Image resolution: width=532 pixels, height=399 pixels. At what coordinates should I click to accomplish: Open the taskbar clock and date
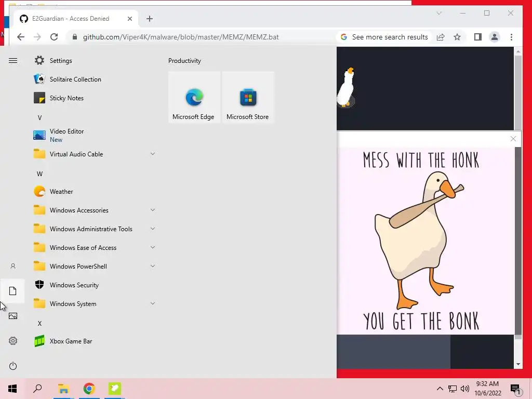[x=487, y=389]
